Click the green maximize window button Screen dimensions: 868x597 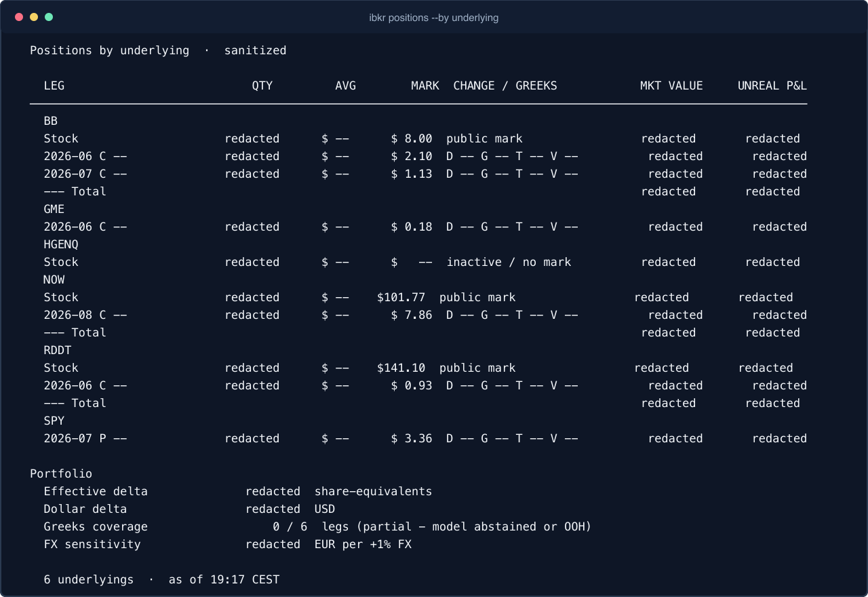pyautogui.click(x=49, y=17)
